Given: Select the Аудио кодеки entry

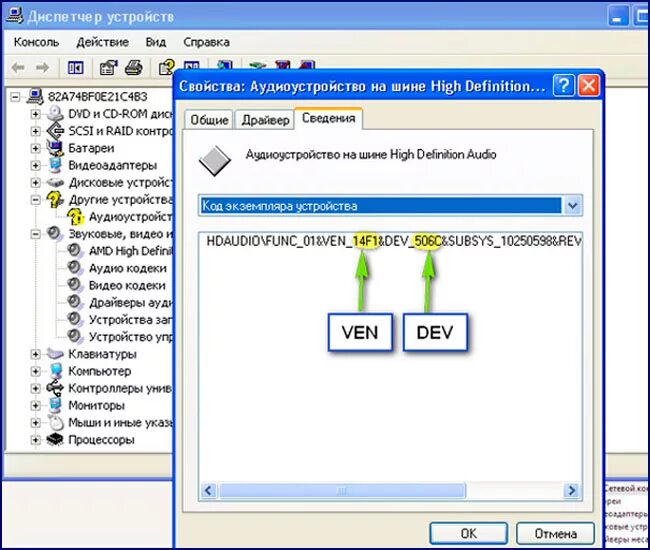Looking at the screenshot, I should [x=128, y=268].
